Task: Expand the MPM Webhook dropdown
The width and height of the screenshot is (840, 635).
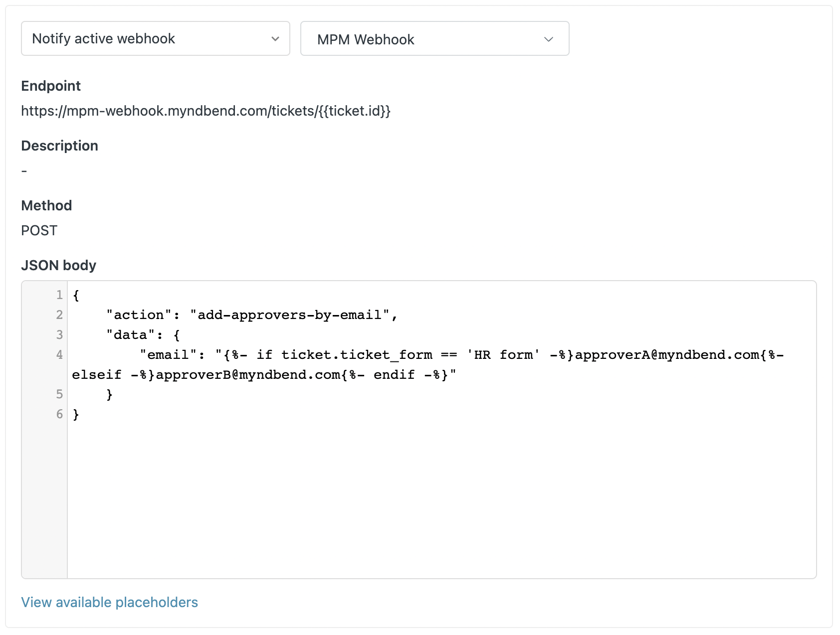Action: [x=434, y=38]
